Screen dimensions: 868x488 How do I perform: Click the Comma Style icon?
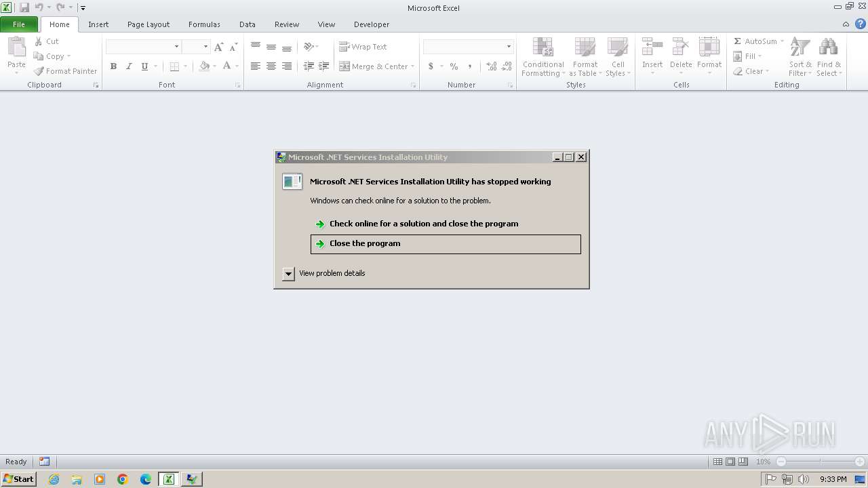click(470, 66)
